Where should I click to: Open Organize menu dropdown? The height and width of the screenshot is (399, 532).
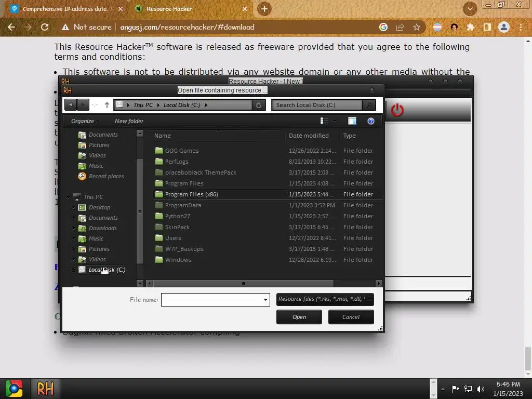pos(85,121)
